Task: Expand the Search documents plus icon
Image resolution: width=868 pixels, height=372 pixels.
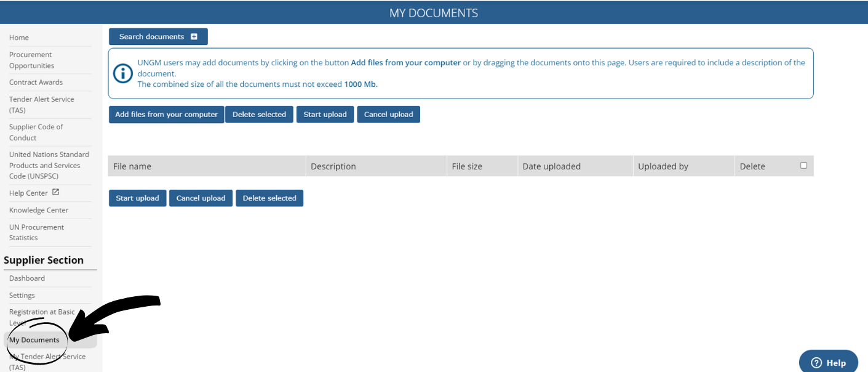Action: [194, 37]
